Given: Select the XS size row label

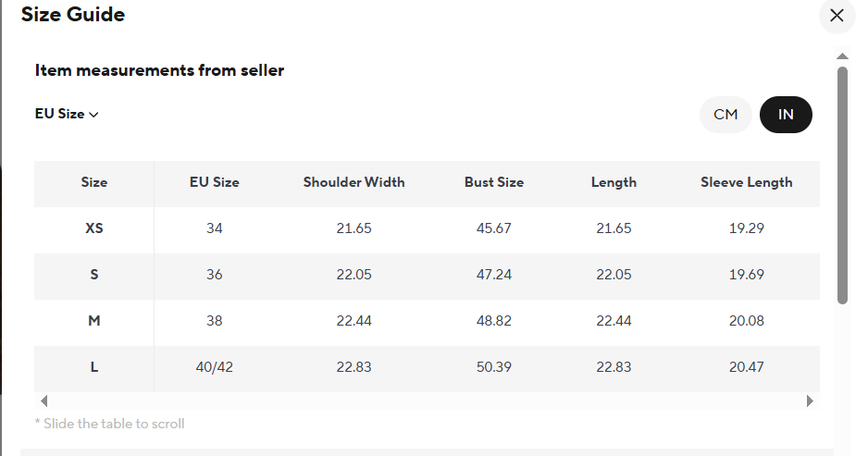Looking at the screenshot, I should (x=94, y=228).
